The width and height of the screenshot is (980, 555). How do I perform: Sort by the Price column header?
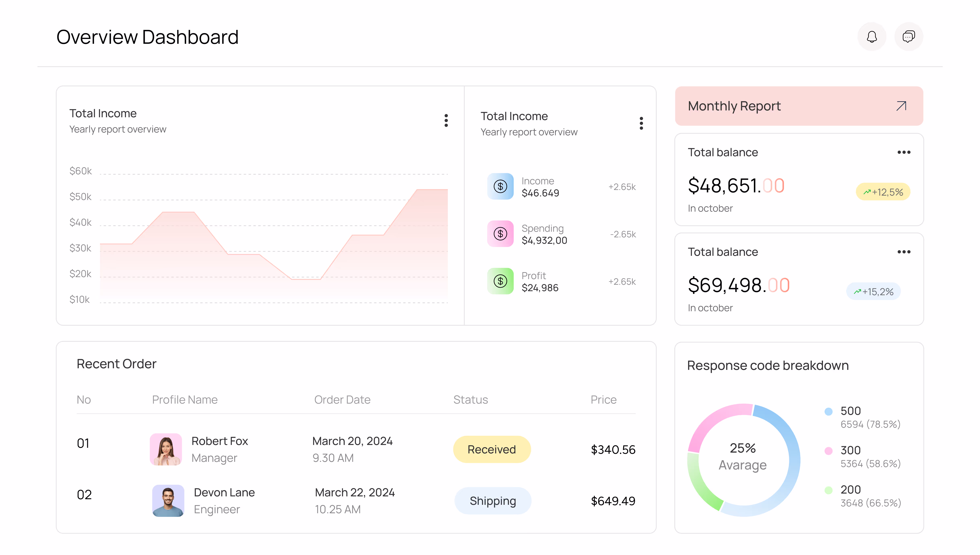pos(603,399)
